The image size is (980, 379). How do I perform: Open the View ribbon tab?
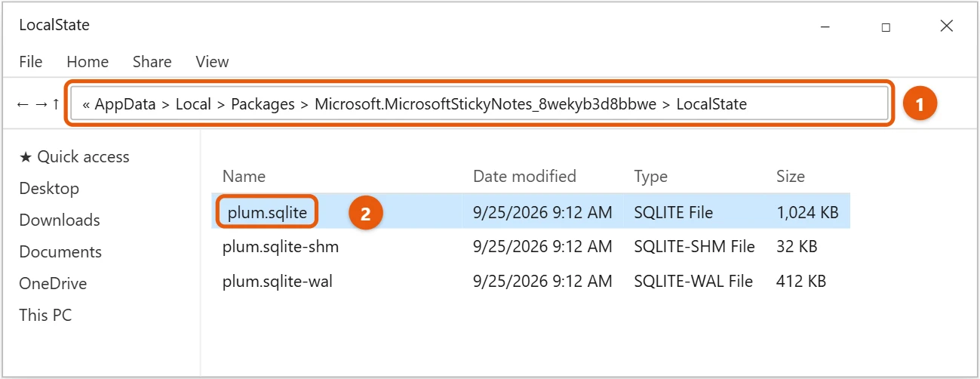click(212, 62)
